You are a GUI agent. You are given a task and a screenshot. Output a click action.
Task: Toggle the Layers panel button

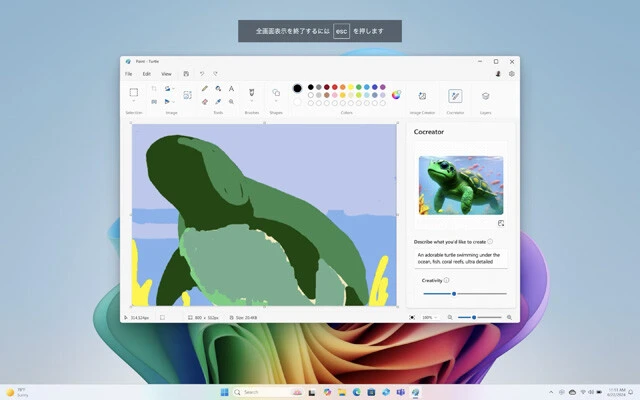485,96
